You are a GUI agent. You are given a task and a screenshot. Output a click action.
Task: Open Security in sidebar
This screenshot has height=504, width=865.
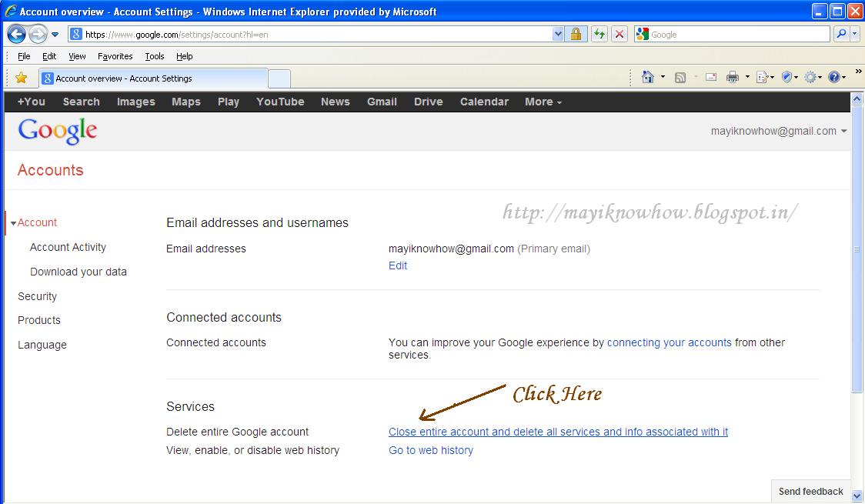click(x=37, y=297)
